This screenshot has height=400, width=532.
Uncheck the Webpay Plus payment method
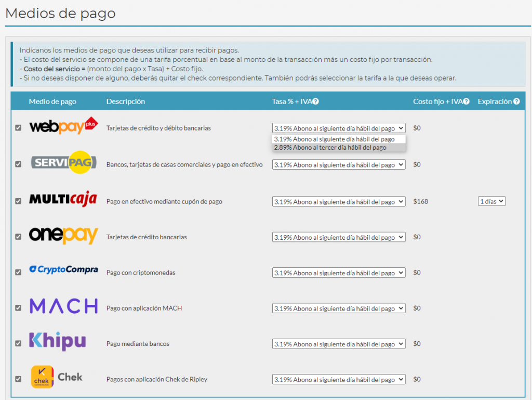tap(18, 127)
